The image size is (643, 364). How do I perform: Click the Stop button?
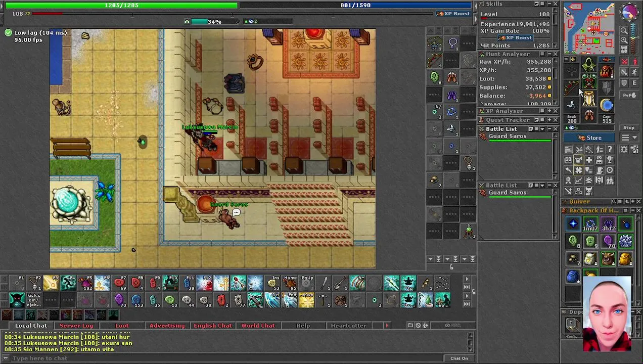coord(629,128)
